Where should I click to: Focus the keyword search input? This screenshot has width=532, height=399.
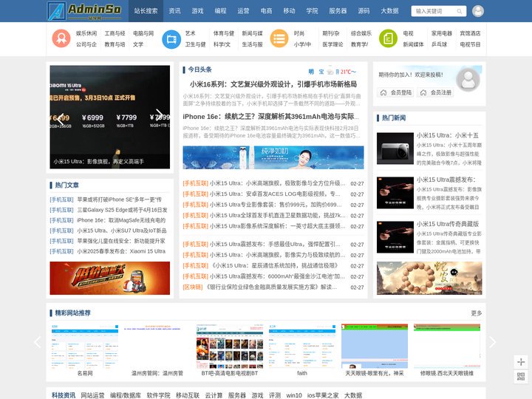click(x=434, y=11)
